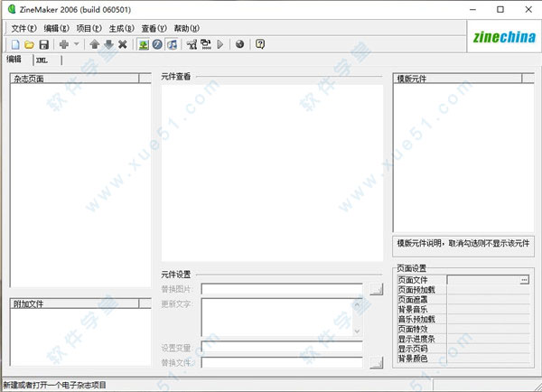
Task: Click scroll up arrow in 更新文字 box
Action: coord(357,305)
